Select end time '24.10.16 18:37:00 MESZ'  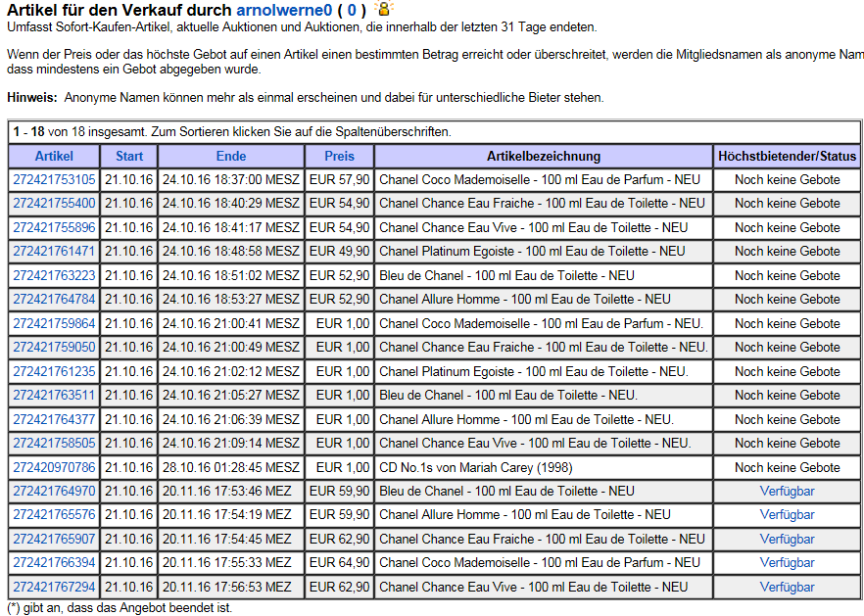pos(231,179)
